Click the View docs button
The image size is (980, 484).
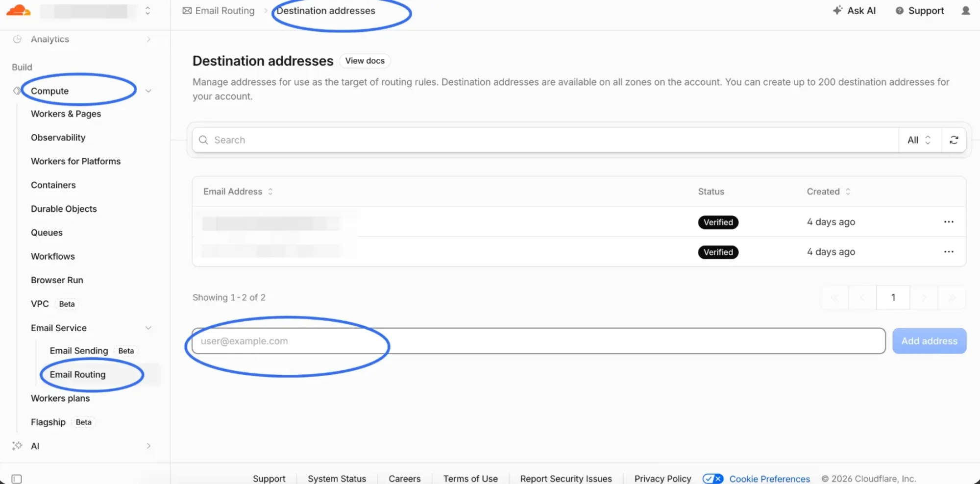click(365, 61)
